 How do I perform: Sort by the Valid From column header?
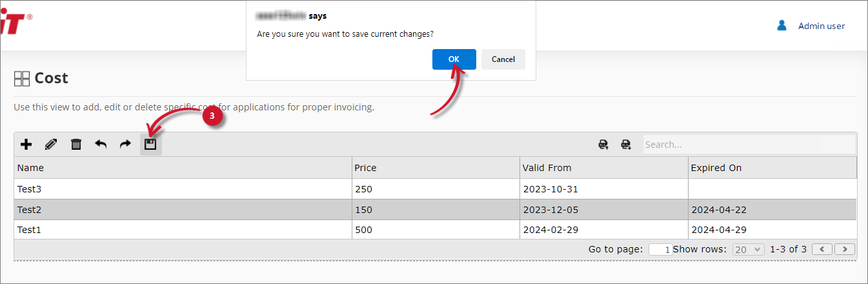(547, 168)
